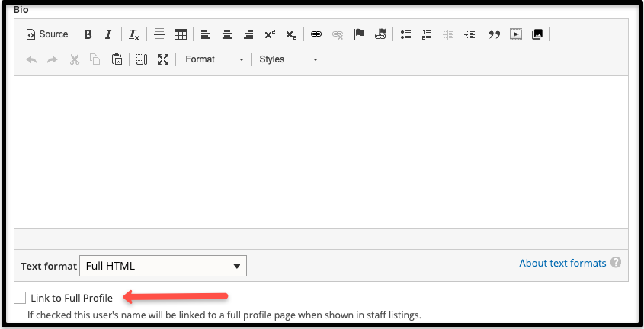Click the insert image icon
This screenshot has width=644, height=329.
[537, 34]
